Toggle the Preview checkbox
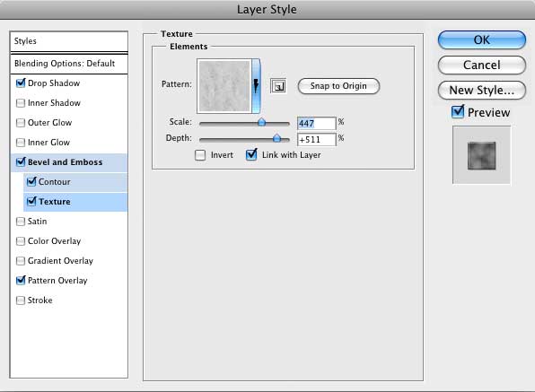Screen dimensions: 535x392 (x=458, y=112)
